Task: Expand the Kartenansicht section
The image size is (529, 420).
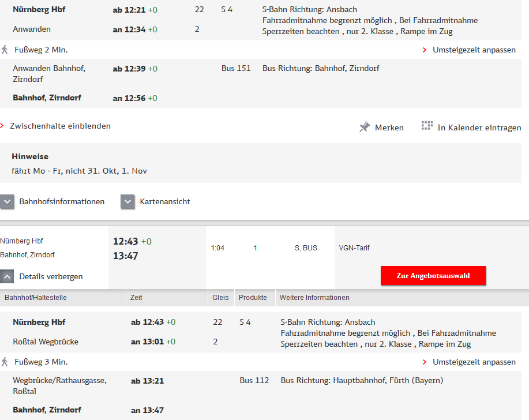Action: (127, 202)
